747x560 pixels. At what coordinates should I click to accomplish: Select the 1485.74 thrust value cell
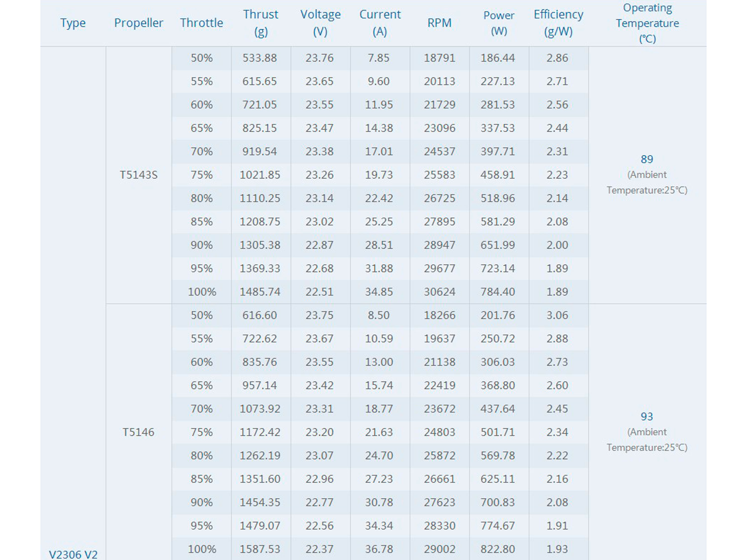point(260,292)
